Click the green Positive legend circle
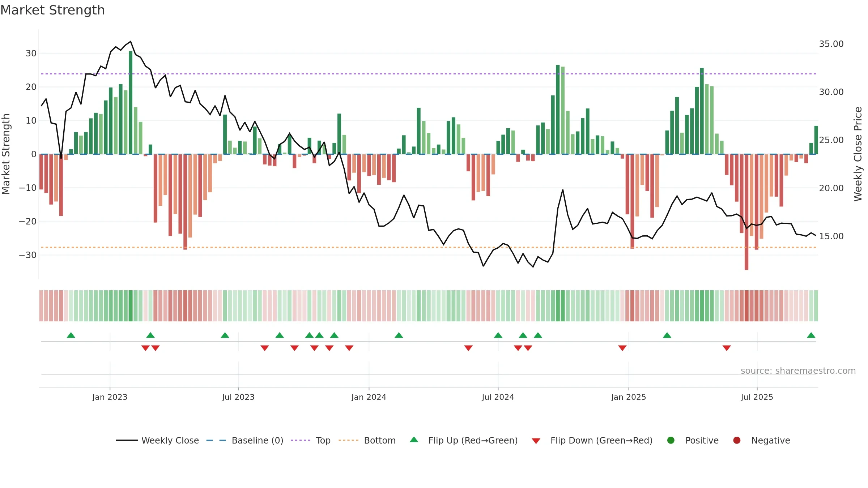This screenshot has height=488, width=868. click(x=671, y=440)
